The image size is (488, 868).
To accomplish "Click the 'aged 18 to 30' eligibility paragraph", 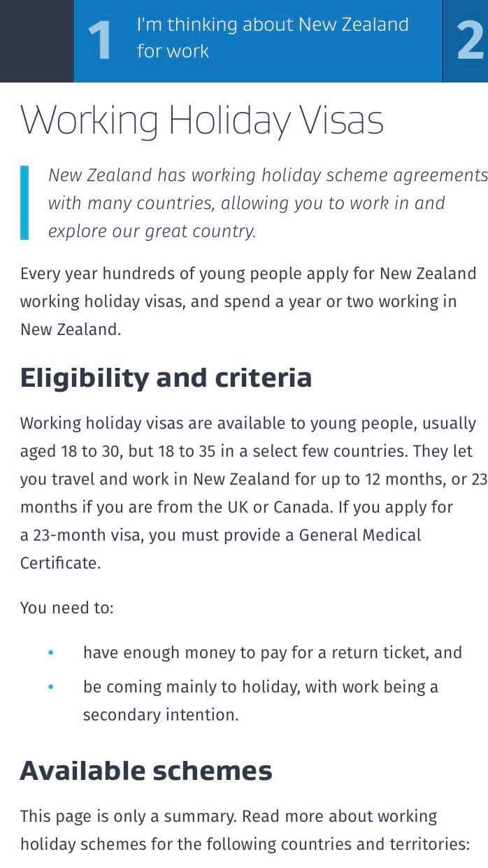I will (253, 493).
